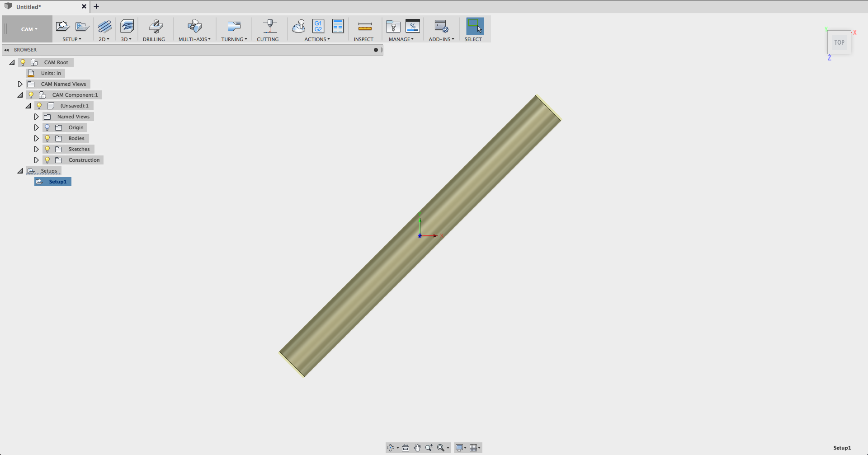
Task: Hide the Bodies folder with its lightbulb
Action: click(x=47, y=138)
